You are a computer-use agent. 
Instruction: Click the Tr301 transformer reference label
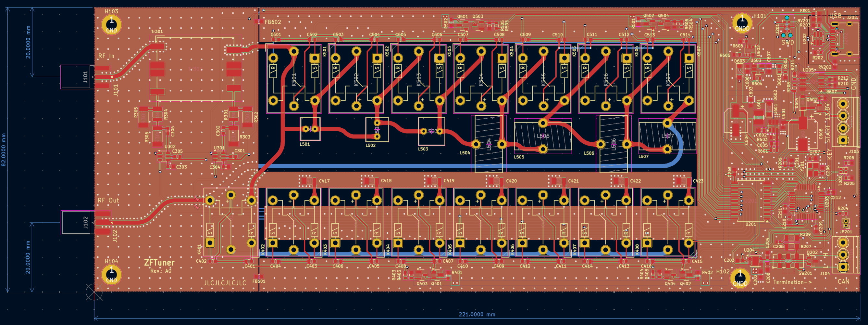tap(157, 32)
